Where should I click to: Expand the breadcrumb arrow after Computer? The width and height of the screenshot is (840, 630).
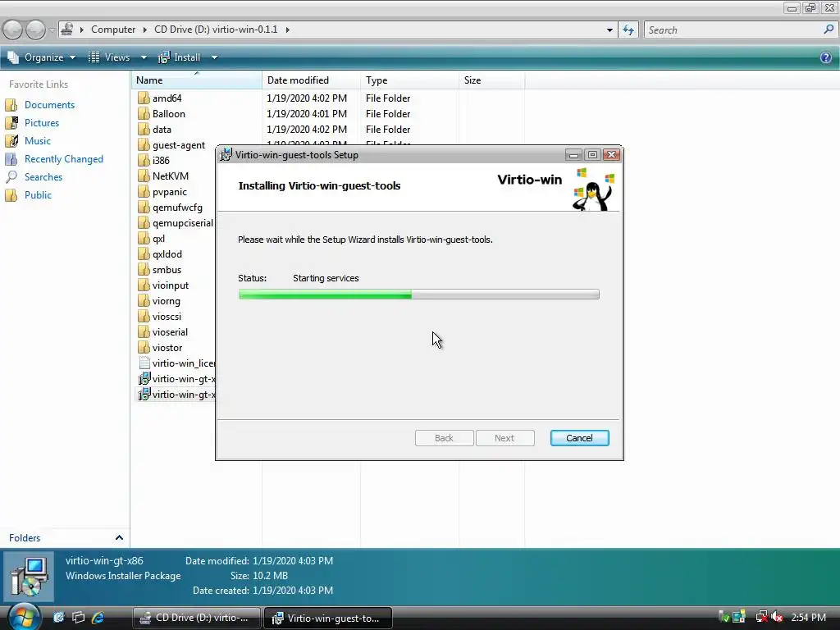[144, 30]
